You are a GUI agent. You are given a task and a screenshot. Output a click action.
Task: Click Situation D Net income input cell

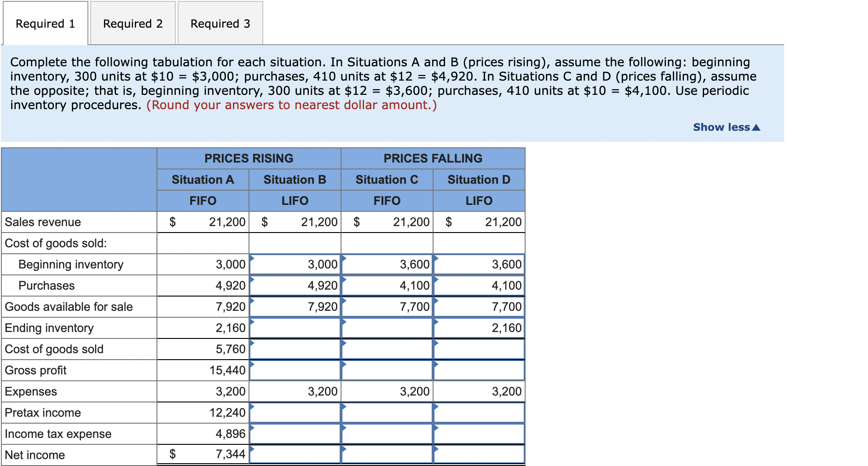(x=479, y=454)
